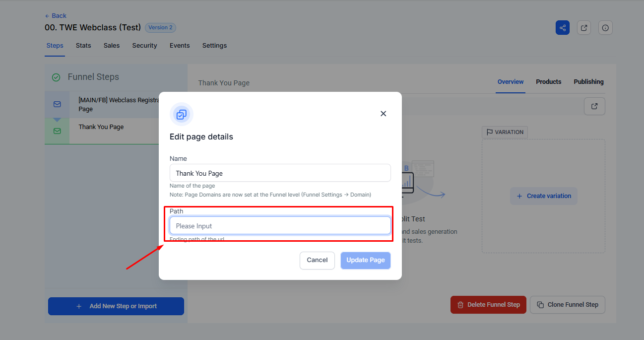The width and height of the screenshot is (644, 340).
Task: Focus the Path input field
Action: click(x=280, y=226)
